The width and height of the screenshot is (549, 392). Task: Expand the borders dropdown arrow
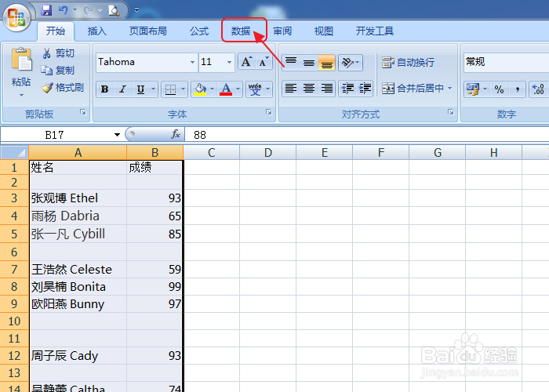183,89
